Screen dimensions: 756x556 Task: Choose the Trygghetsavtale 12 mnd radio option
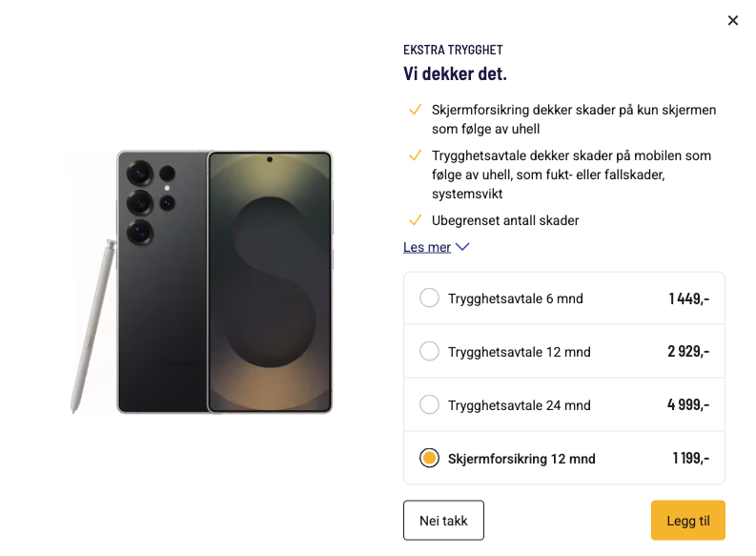pyautogui.click(x=429, y=352)
